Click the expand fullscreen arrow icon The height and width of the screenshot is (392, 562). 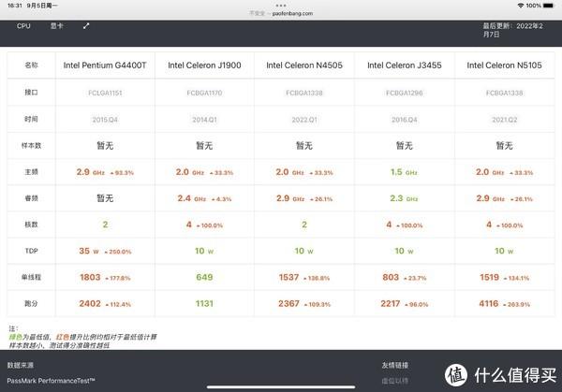point(86,26)
